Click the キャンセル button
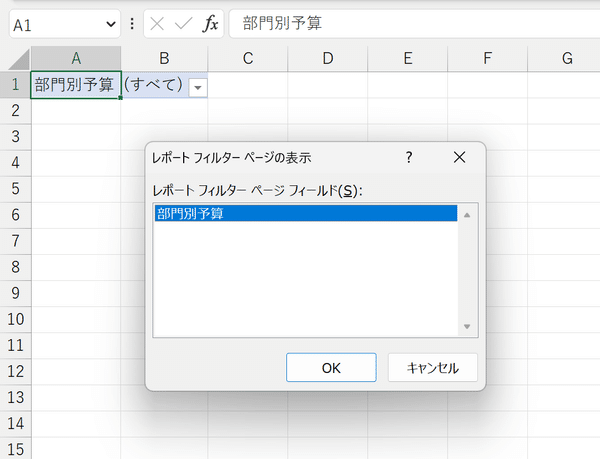This screenshot has width=600, height=459. pyautogui.click(x=433, y=368)
